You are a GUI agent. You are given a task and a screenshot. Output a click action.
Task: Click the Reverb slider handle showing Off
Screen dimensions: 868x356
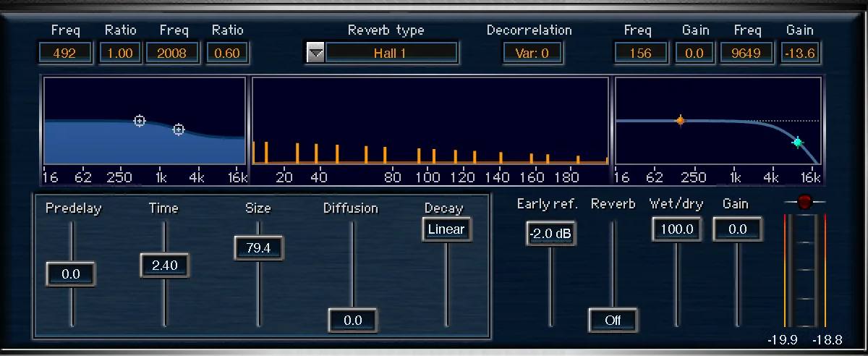click(x=613, y=320)
